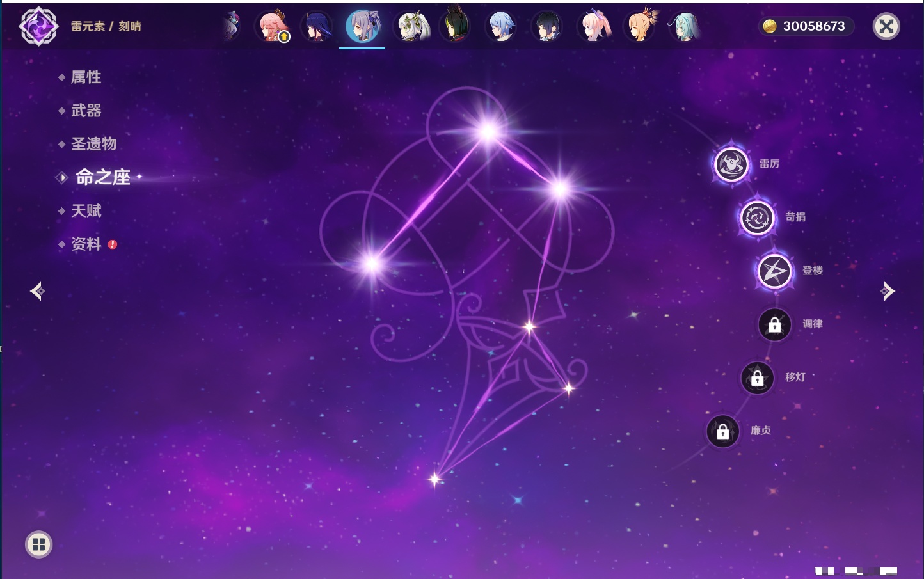The width and height of the screenshot is (924, 579).
Task: Open the grid menu button at bottom left
Action: coord(38,544)
